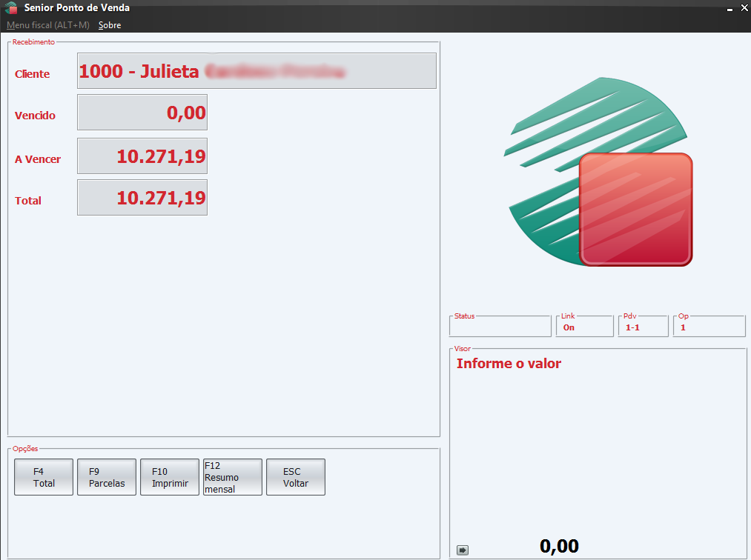This screenshot has height=560, width=751.
Task: Click the 0,00 amount in Visor
Action: click(559, 546)
